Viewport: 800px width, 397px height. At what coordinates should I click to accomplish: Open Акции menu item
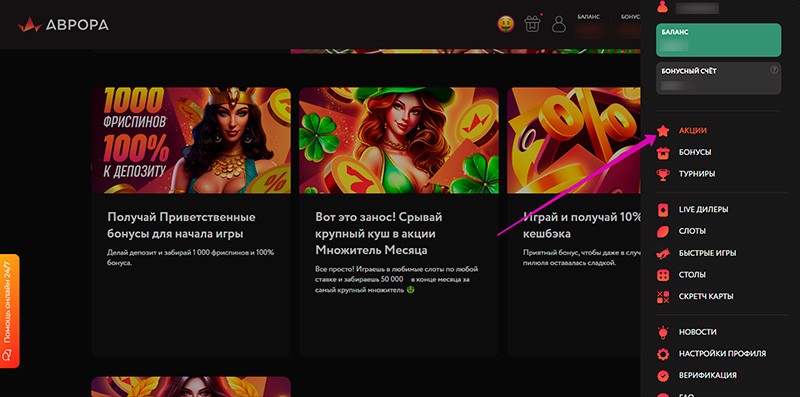(692, 131)
